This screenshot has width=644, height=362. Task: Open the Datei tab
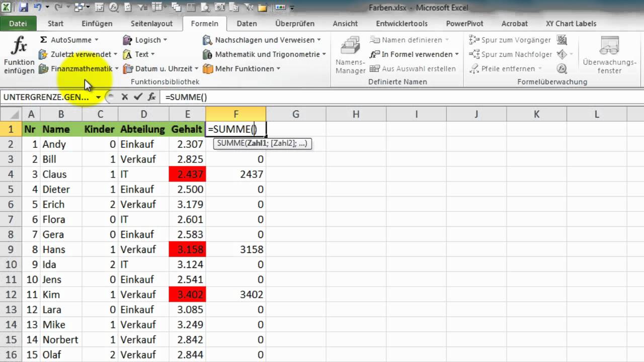18,23
